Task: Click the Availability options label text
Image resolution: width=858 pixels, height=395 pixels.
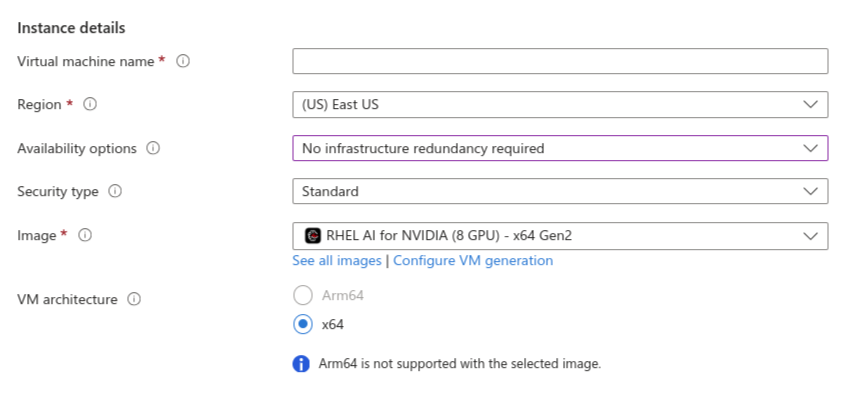Action: click(77, 148)
